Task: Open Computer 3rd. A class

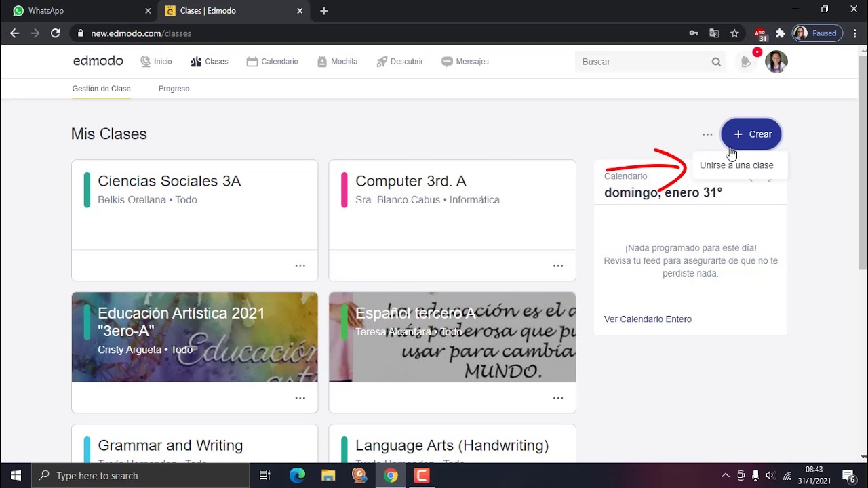Action: tap(411, 181)
